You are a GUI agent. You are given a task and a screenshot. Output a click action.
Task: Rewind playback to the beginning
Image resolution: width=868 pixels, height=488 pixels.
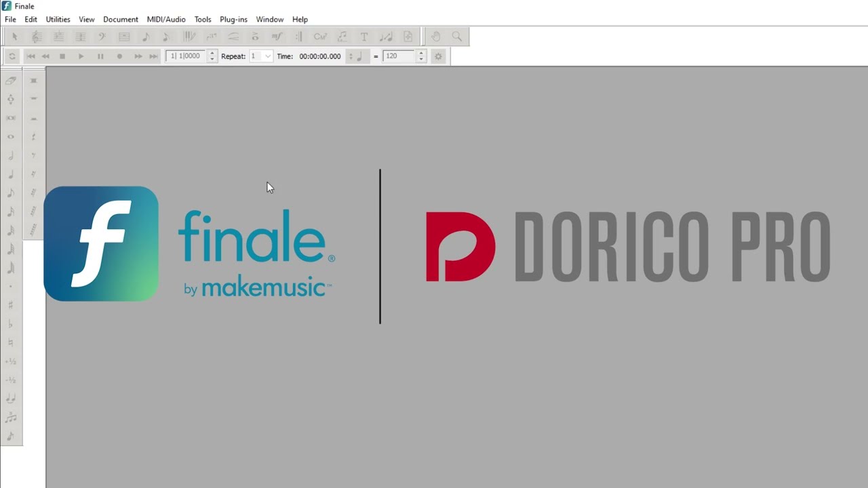click(x=31, y=56)
